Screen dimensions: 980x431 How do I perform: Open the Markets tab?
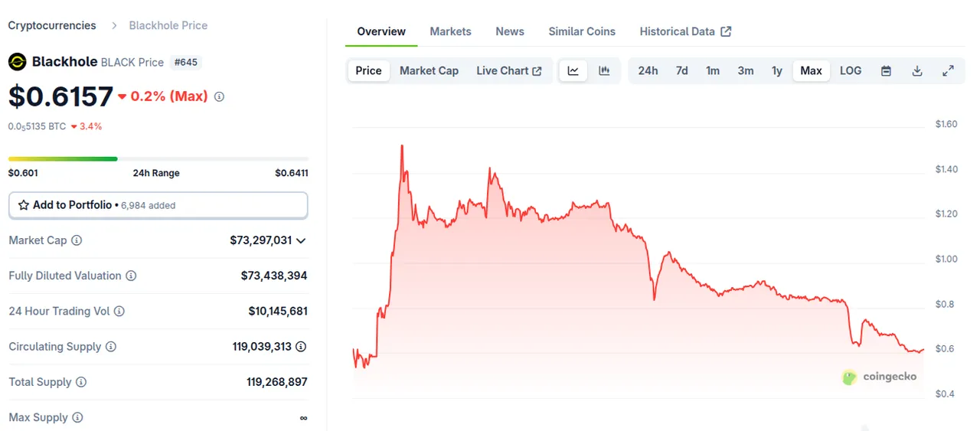(x=450, y=31)
